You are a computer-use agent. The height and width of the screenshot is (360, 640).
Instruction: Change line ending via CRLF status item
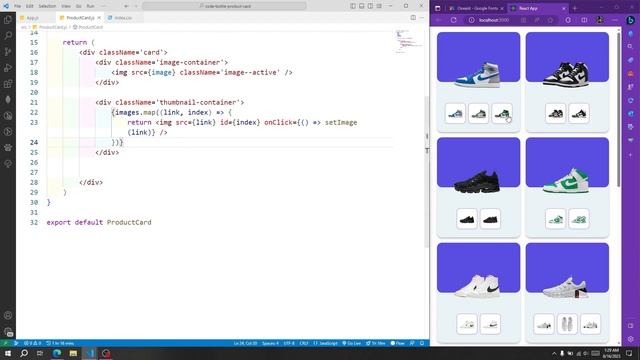[x=304, y=343]
